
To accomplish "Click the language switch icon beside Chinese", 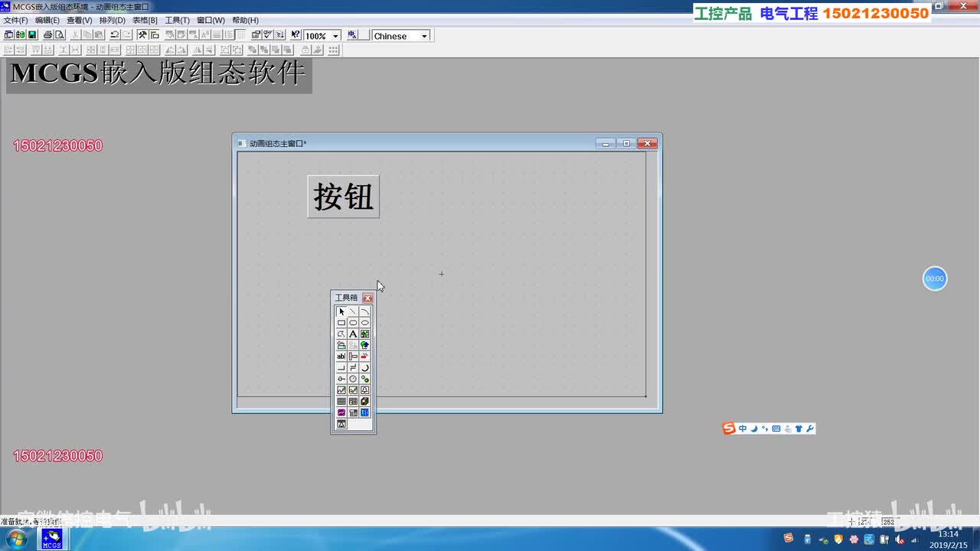I will click(x=352, y=35).
